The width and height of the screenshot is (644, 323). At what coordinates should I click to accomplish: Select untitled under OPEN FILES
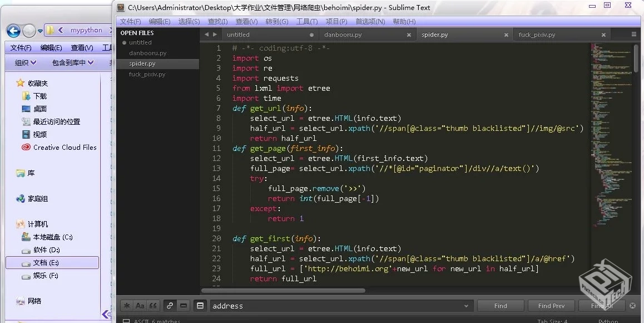pos(140,42)
